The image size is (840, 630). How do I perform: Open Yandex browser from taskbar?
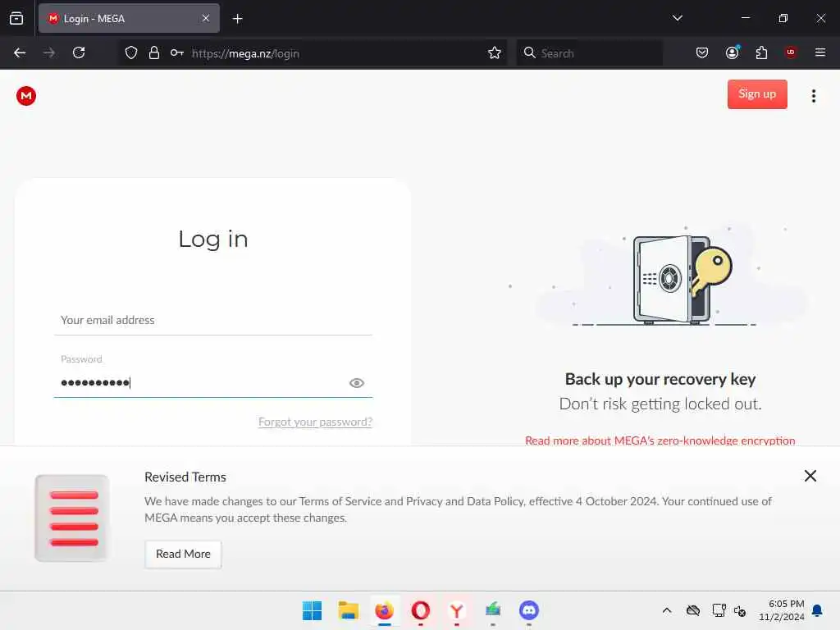click(x=456, y=610)
